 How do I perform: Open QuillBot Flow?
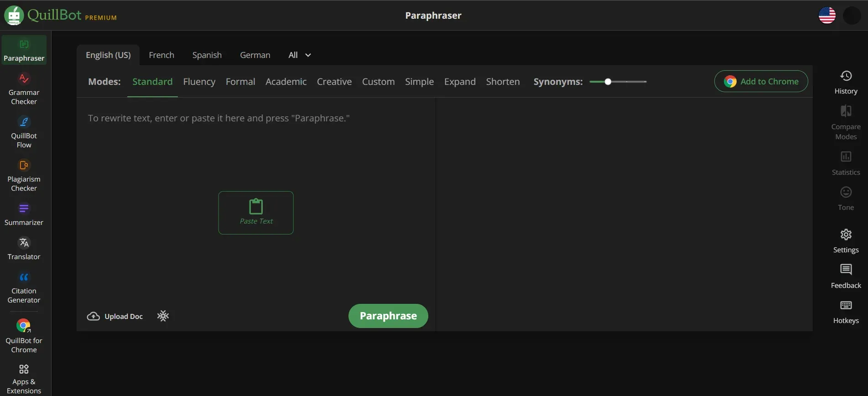click(x=24, y=132)
